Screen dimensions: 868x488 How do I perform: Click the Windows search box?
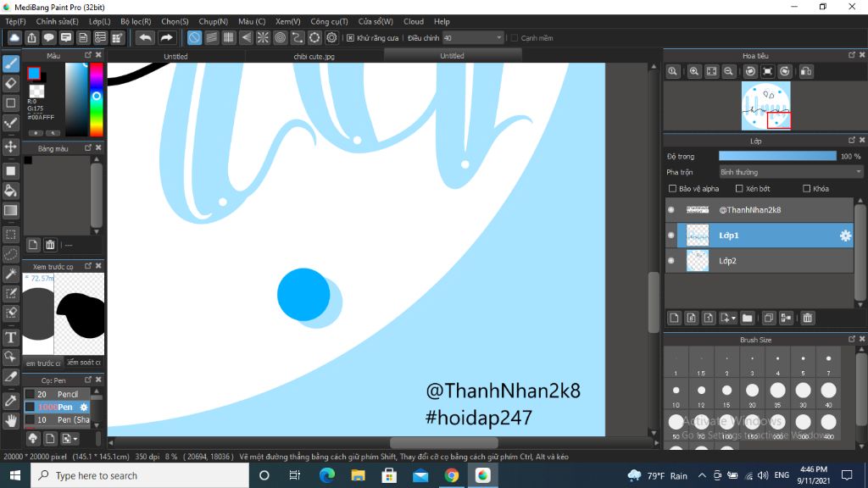(x=140, y=475)
